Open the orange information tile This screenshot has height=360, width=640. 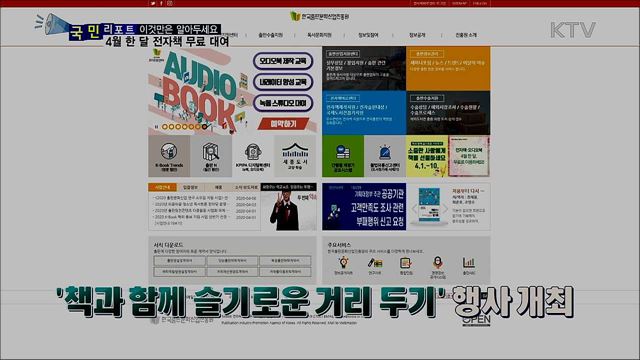click(448, 68)
